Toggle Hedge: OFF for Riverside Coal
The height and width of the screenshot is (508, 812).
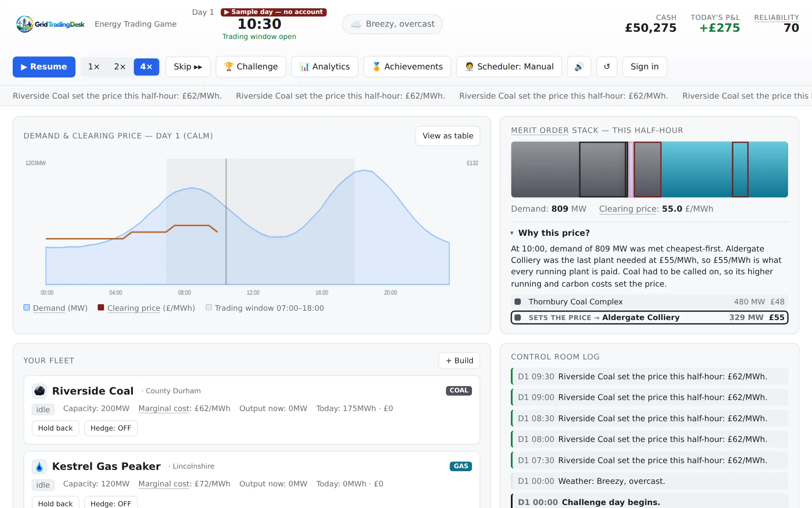[111, 428]
